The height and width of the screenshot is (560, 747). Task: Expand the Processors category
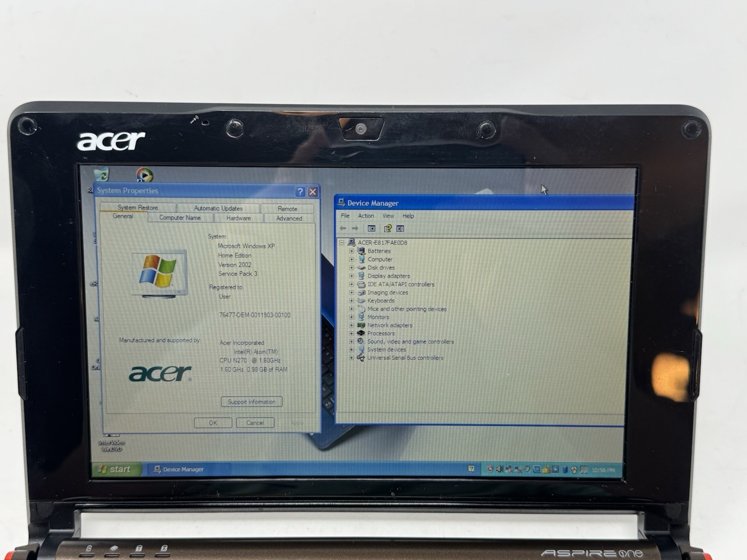pos(352,334)
